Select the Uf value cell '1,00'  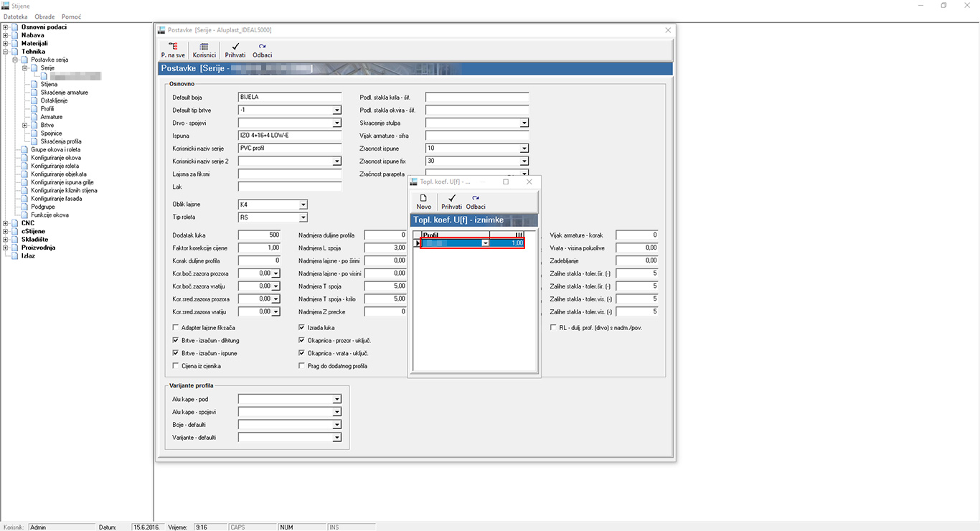tap(507, 244)
